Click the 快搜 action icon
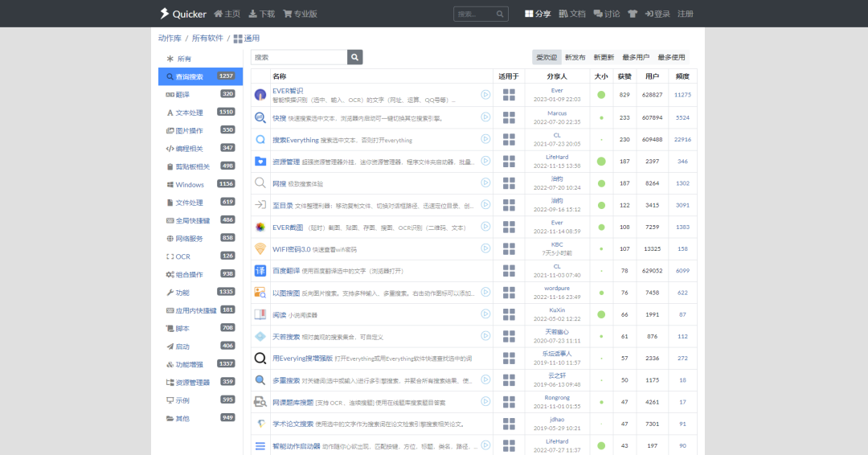The height and width of the screenshot is (455, 868). point(260,117)
